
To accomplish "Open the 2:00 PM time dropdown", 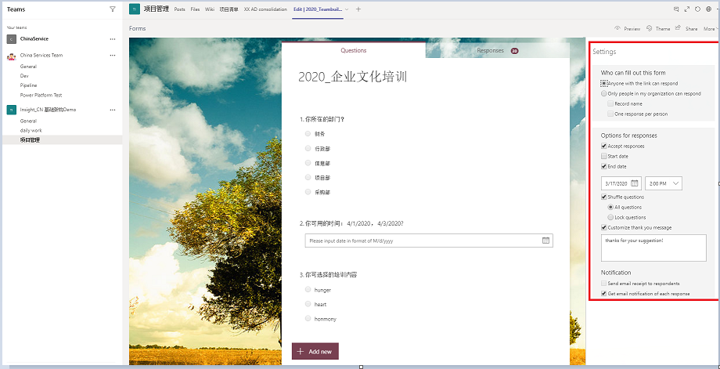I will pyautogui.click(x=664, y=183).
